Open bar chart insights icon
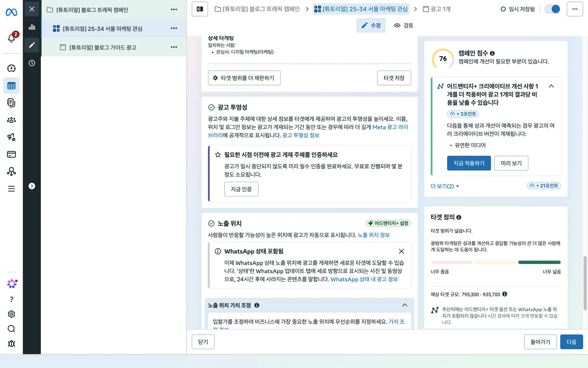This screenshot has width=588, height=368. 32,27
